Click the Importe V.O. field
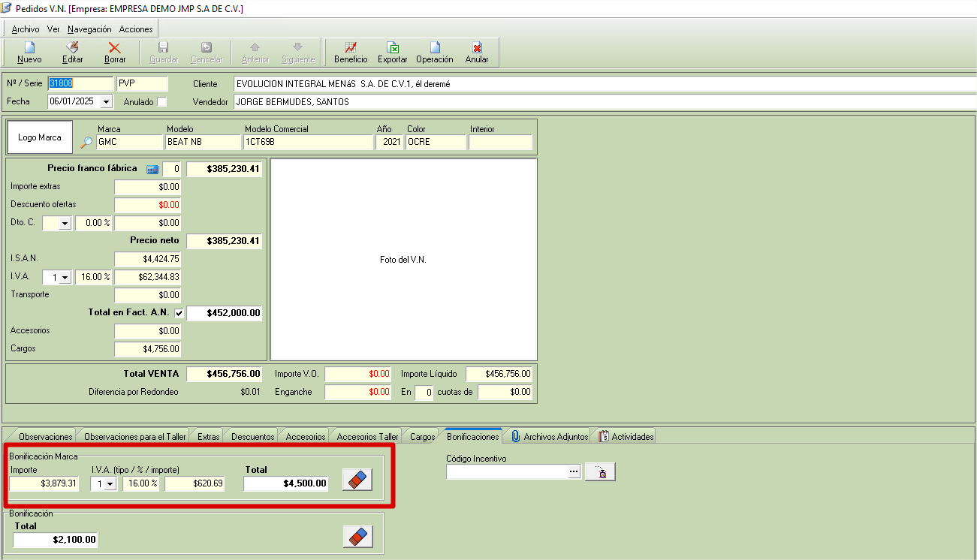 [x=358, y=374]
